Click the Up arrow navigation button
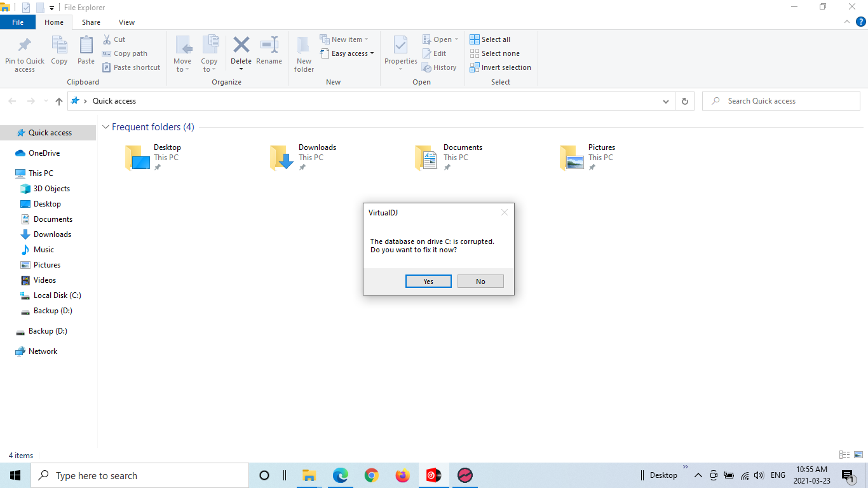The height and width of the screenshot is (488, 868). (x=59, y=101)
